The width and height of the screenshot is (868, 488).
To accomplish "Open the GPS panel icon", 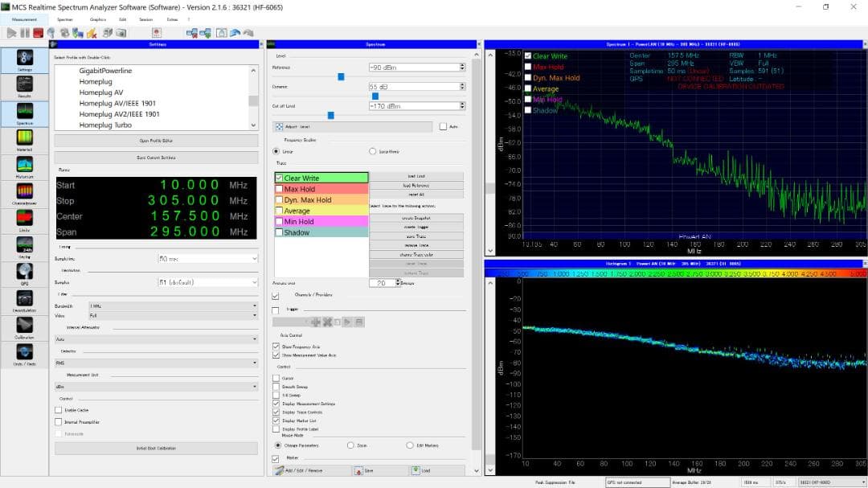I will coord(24,274).
